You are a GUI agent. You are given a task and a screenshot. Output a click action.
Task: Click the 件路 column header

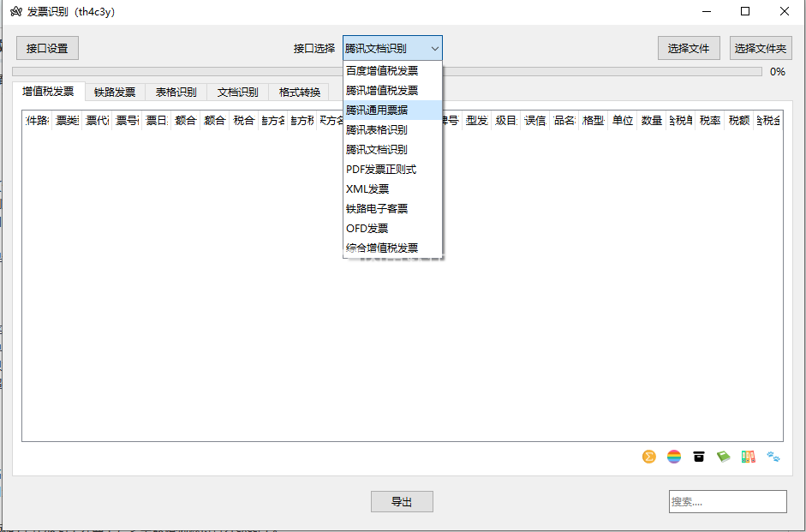point(38,120)
